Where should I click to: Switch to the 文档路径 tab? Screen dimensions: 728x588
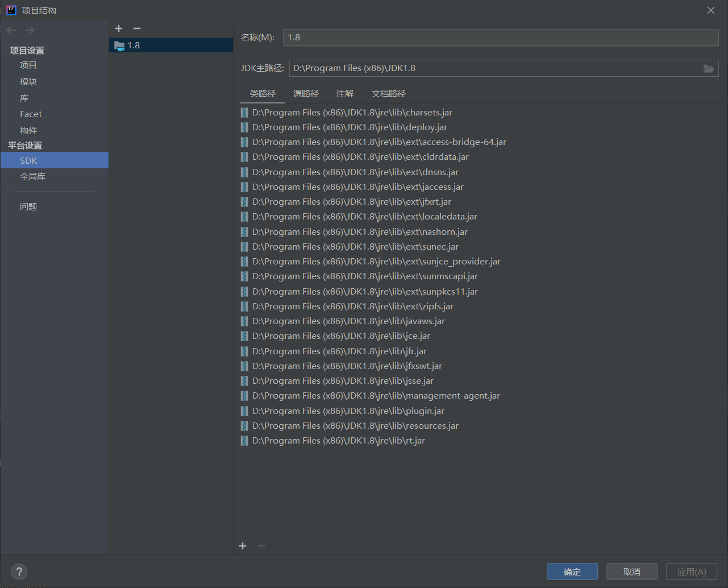coord(388,93)
